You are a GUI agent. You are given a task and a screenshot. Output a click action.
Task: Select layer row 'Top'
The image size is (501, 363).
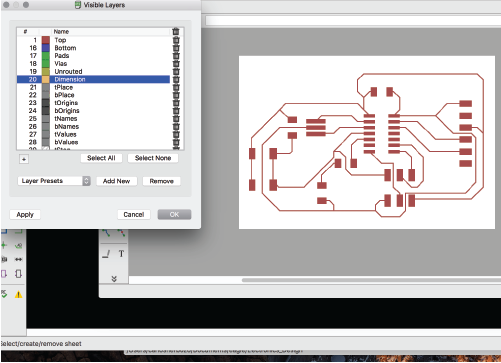(x=94, y=40)
